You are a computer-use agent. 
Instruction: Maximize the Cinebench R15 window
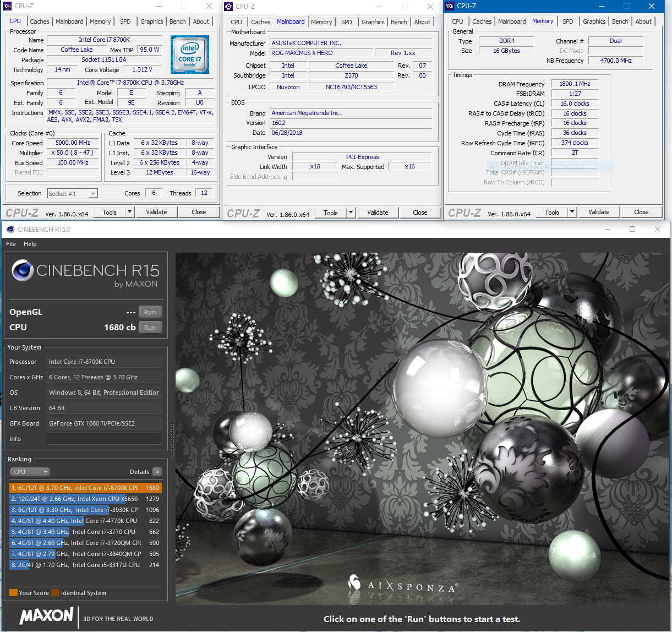pyautogui.click(x=632, y=229)
